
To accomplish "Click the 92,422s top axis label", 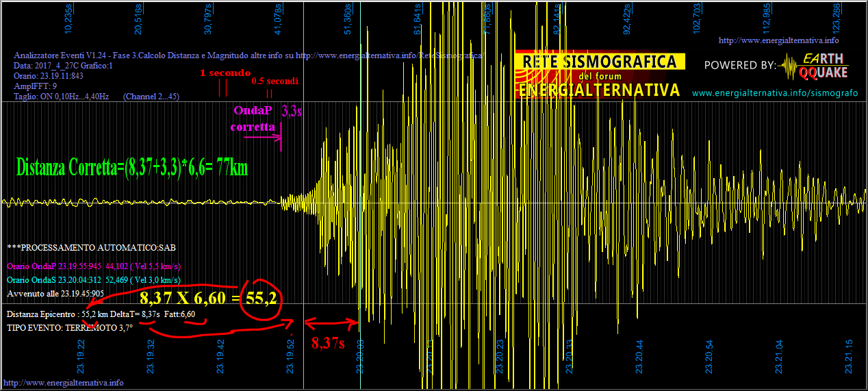I will point(627,18).
